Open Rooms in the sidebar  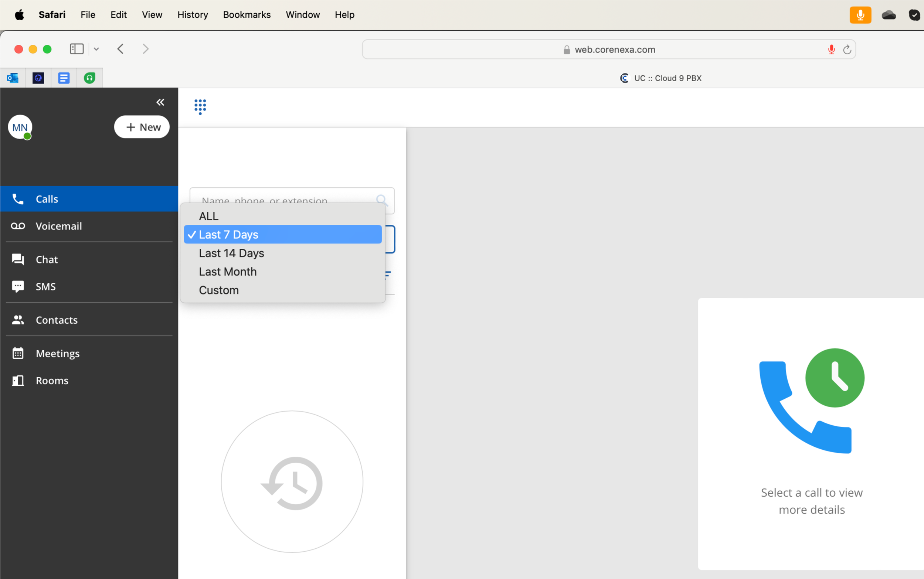tap(52, 380)
